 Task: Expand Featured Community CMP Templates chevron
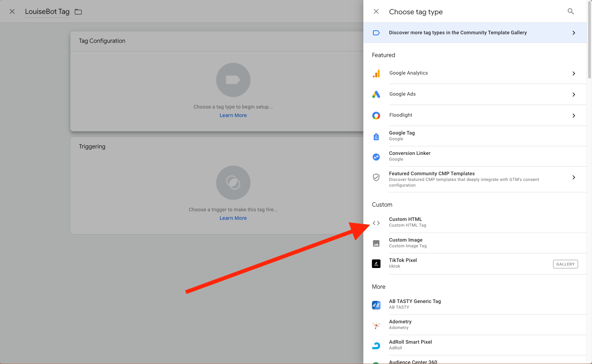[x=574, y=177]
